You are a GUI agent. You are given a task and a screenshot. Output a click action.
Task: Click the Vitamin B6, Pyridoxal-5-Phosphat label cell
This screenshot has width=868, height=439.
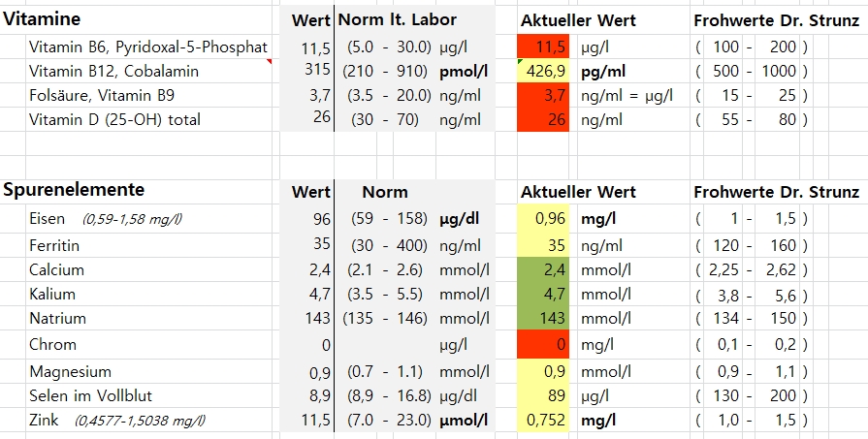pyautogui.click(x=148, y=47)
